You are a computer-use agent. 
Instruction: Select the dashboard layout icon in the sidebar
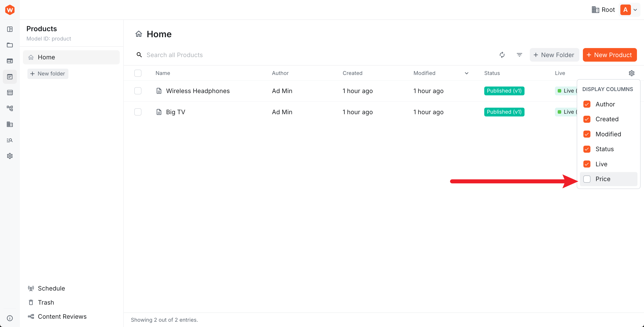10,29
